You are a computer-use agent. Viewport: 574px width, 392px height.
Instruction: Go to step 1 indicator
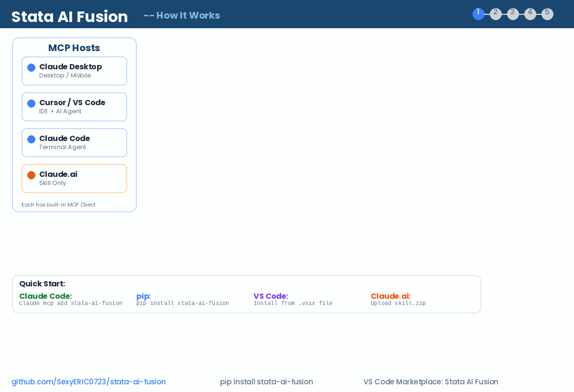[478, 14]
